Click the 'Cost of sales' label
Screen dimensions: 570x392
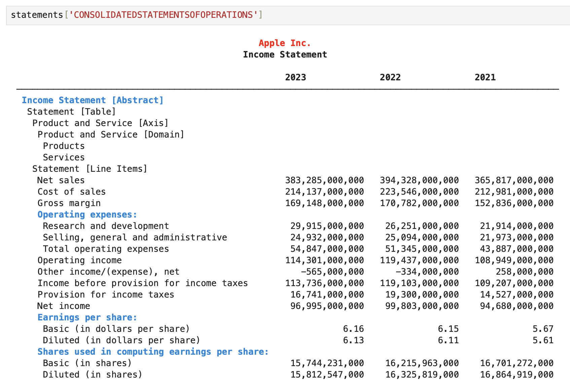click(72, 192)
